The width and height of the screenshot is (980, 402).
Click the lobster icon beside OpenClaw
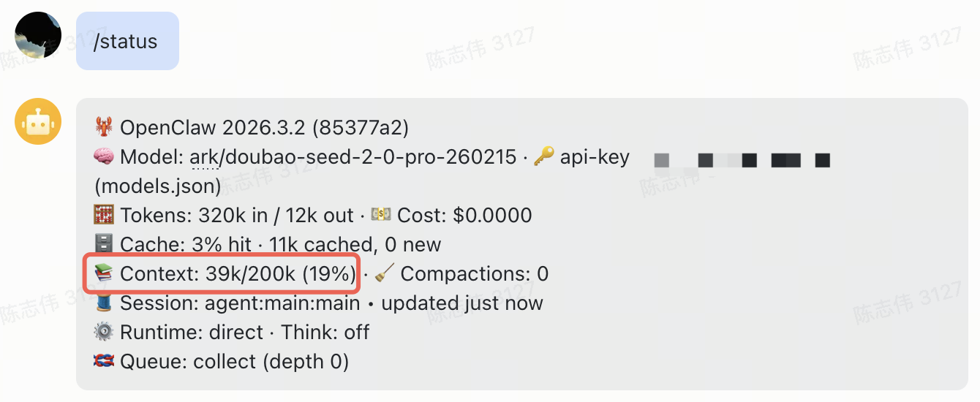point(104,128)
